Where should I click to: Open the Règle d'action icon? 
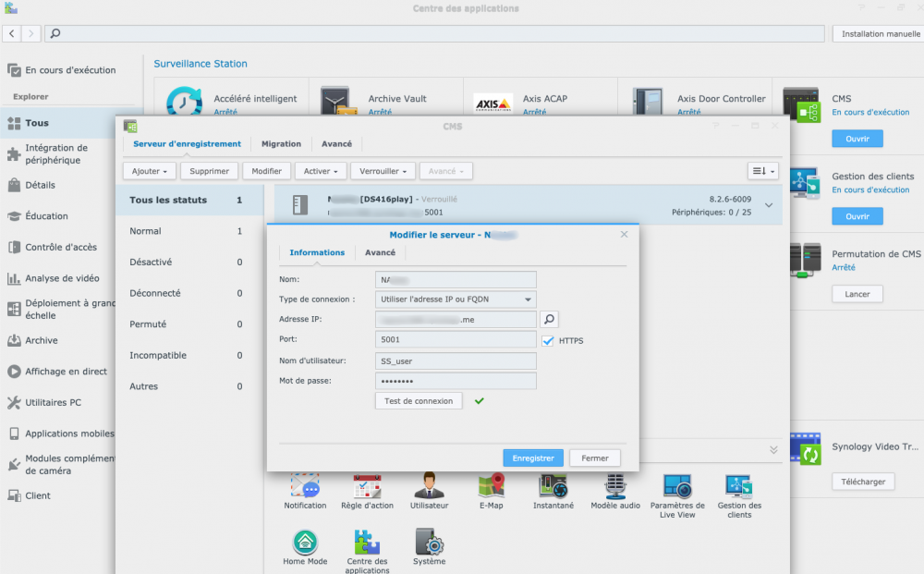click(x=367, y=486)
